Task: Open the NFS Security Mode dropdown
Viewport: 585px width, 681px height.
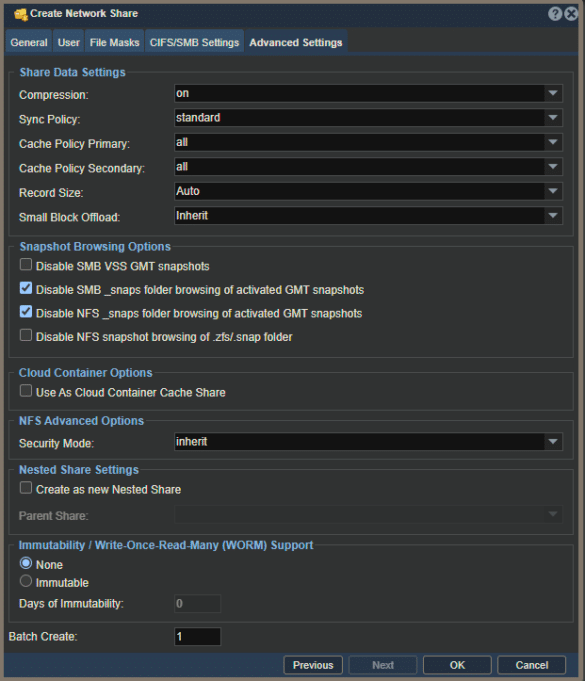Action: (368, 442)
